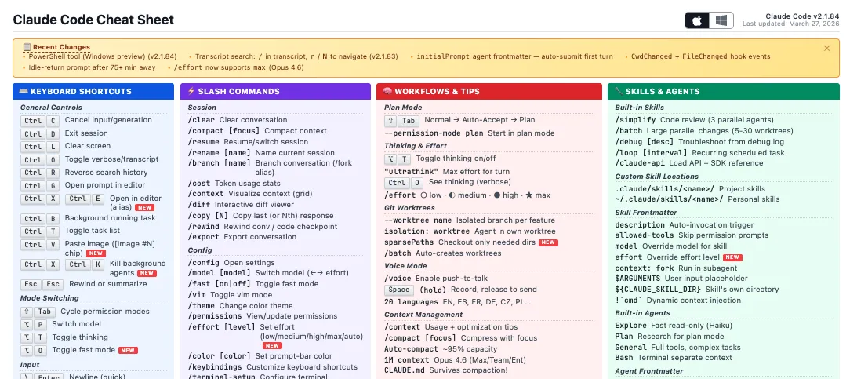868x379 pixels.
Task: Click the keyboard icon in Keyboard Shortcuts header
Action: (x=23, y=92)
